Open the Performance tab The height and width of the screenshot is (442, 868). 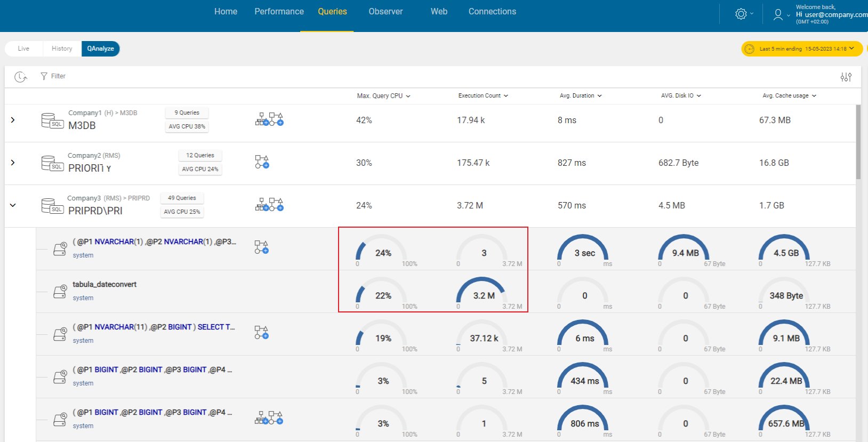coord(279,12)
